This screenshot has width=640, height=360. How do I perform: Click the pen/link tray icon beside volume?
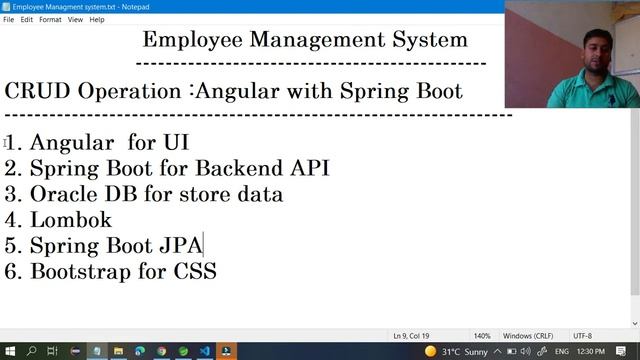point(542,351)
